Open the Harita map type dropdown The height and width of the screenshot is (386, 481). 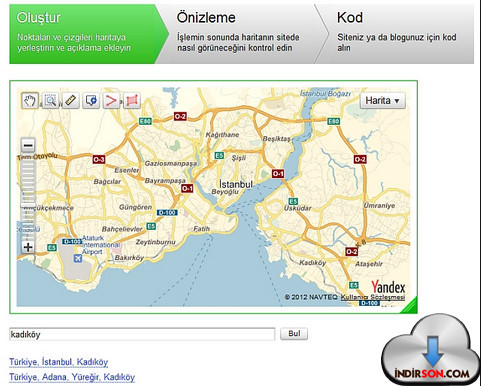pos(383,101)
